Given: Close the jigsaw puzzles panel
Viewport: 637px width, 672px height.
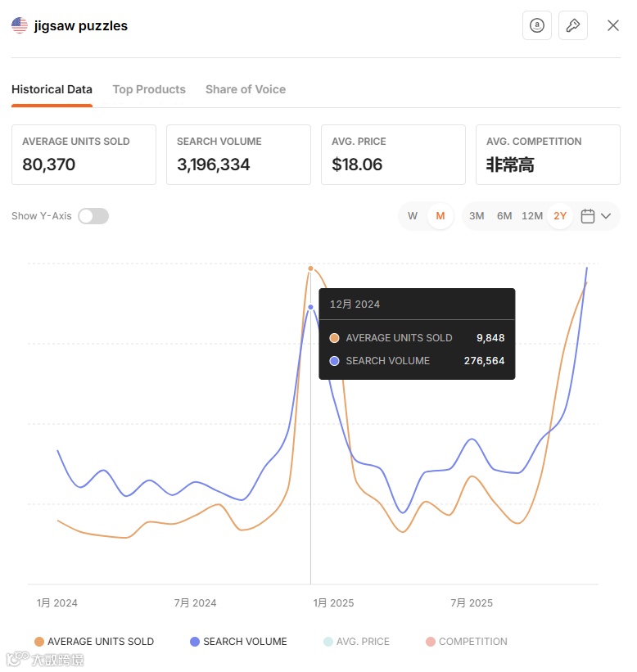Looking at the screenshot, I should (x=613, y=25).
